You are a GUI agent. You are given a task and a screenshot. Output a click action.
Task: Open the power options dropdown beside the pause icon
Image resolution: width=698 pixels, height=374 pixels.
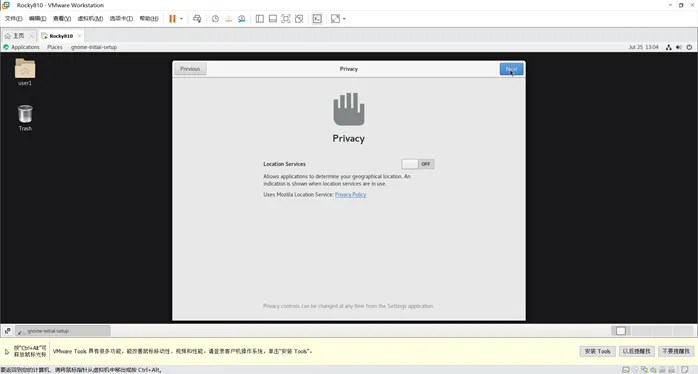tap(181, 19)
